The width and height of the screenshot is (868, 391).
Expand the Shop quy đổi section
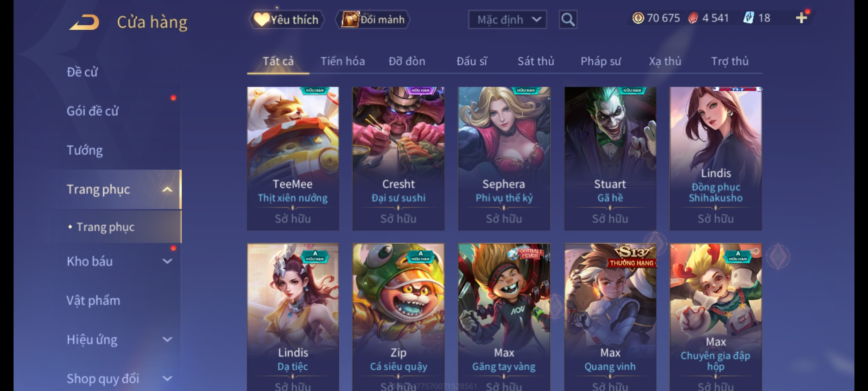pos(167,379)
